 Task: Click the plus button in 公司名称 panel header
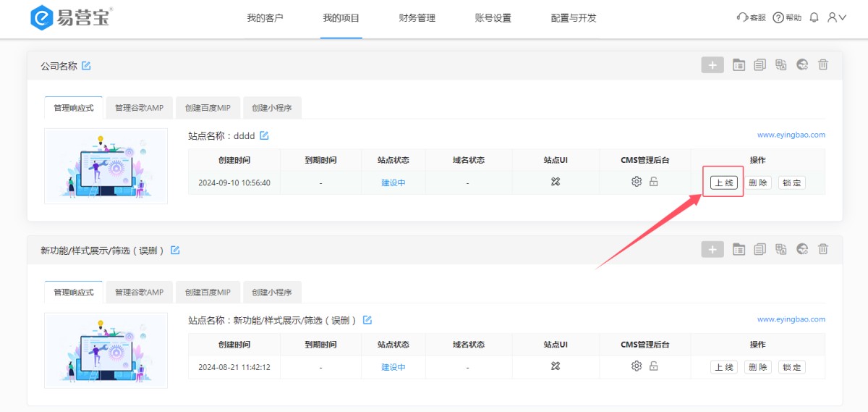712,65
